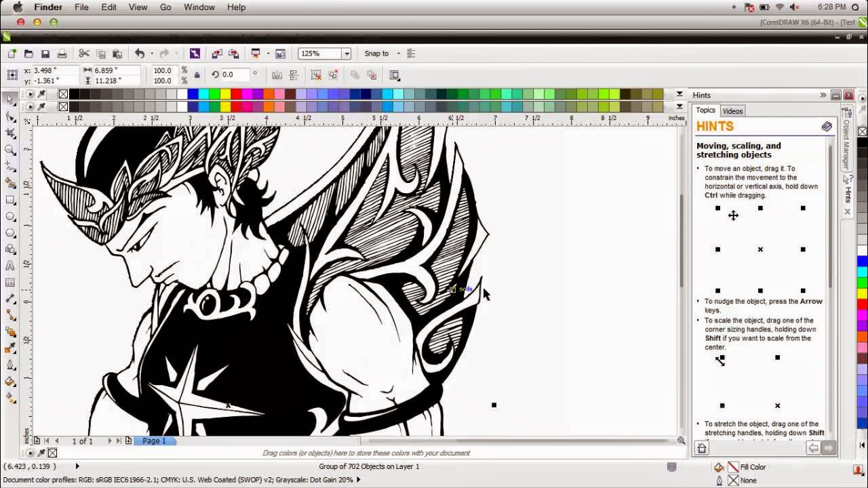Expand the color palette with the bottom arrow
The image size is (868, 488).
tap(679, 106)
